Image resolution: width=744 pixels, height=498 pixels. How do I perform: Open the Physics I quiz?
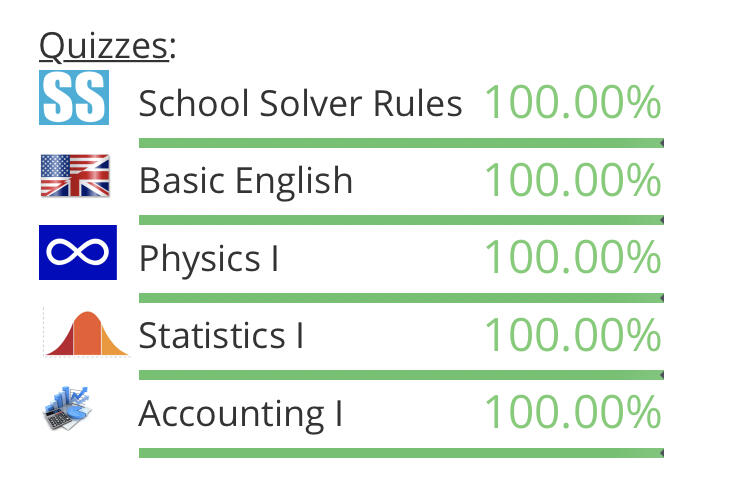(x=209, y=258)
